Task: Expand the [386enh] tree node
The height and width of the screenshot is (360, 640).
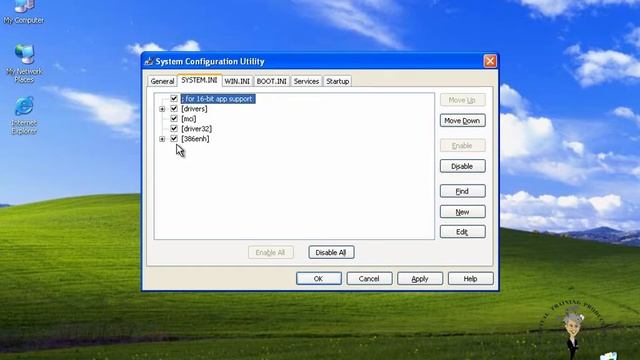Action: click(162, 139)
